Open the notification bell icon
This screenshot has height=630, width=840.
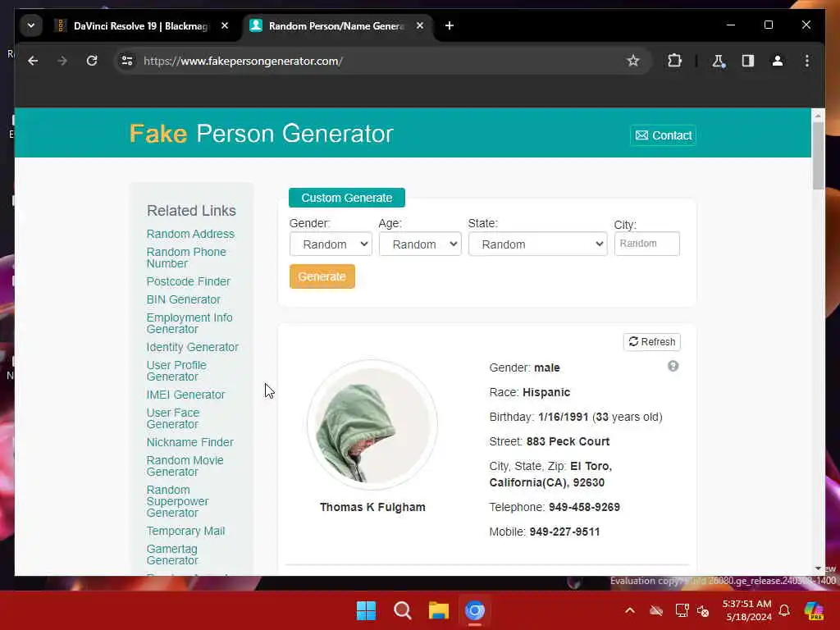click(x=784, y=610)
